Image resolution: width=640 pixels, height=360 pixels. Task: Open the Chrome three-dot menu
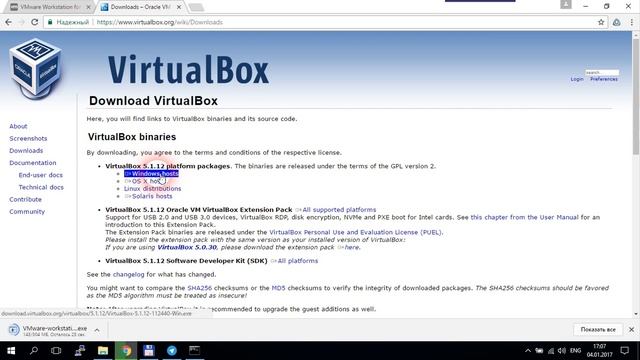pyautogui.click(x=631, y=22)
